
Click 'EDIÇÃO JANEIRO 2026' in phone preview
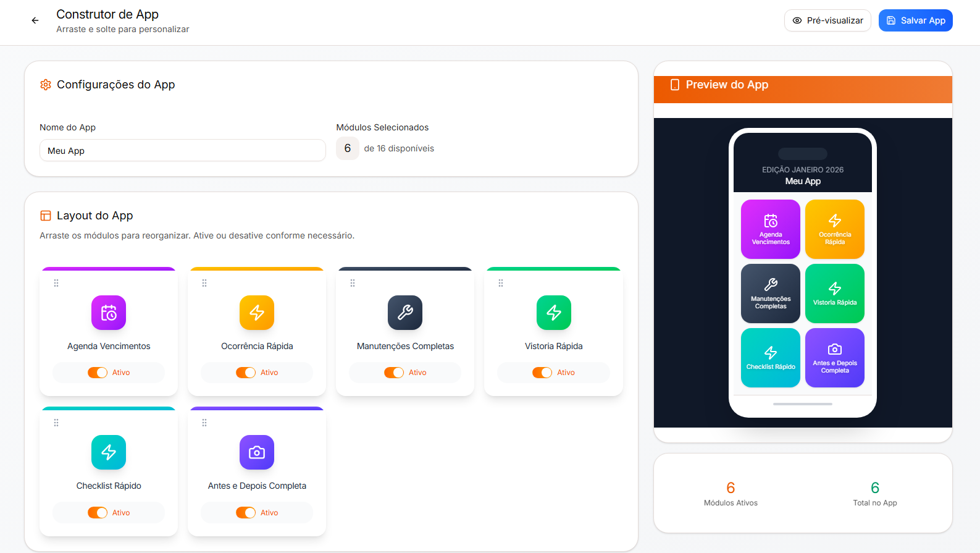coord(803,170)
